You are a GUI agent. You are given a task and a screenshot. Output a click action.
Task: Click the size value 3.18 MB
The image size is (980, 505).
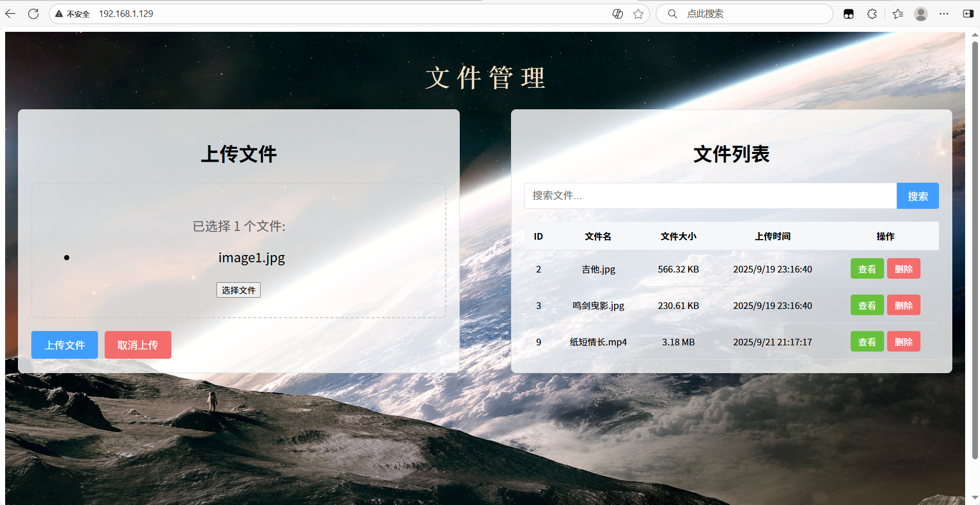pos(678,342)
